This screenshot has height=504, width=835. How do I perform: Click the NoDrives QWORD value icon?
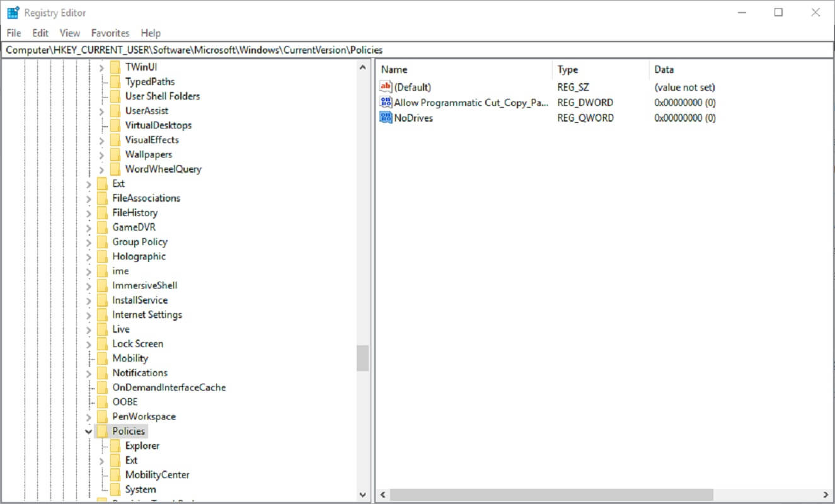tap(386, 117)
